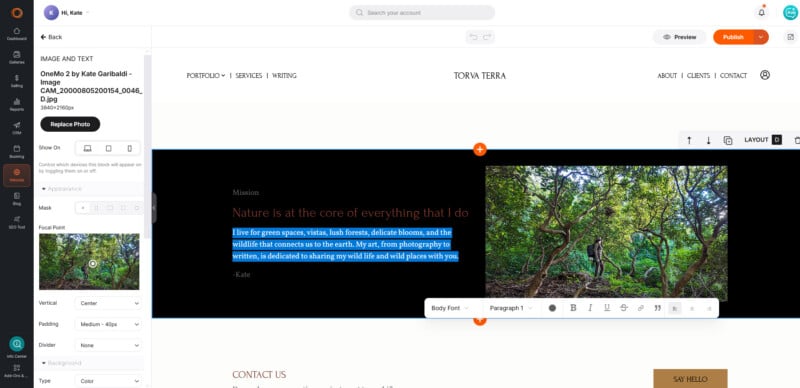
Task: Open the Dashboard from the sidebar
Action: coord(17,34)
